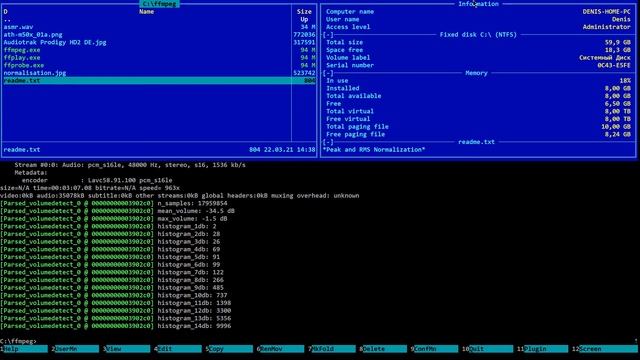Click the Computer name value DENIS-HOME-PC
This screenshot has height=360, width=640.
pyautogui.click(x=607, y=12)
